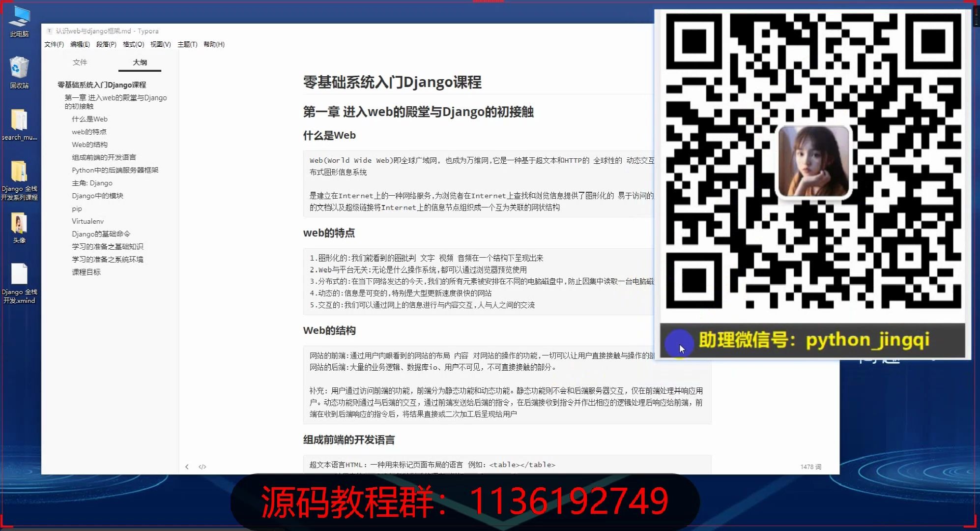
Task: Jump to 第一章 进入web的殿堂 outline entry
Action: click(116, 102)
